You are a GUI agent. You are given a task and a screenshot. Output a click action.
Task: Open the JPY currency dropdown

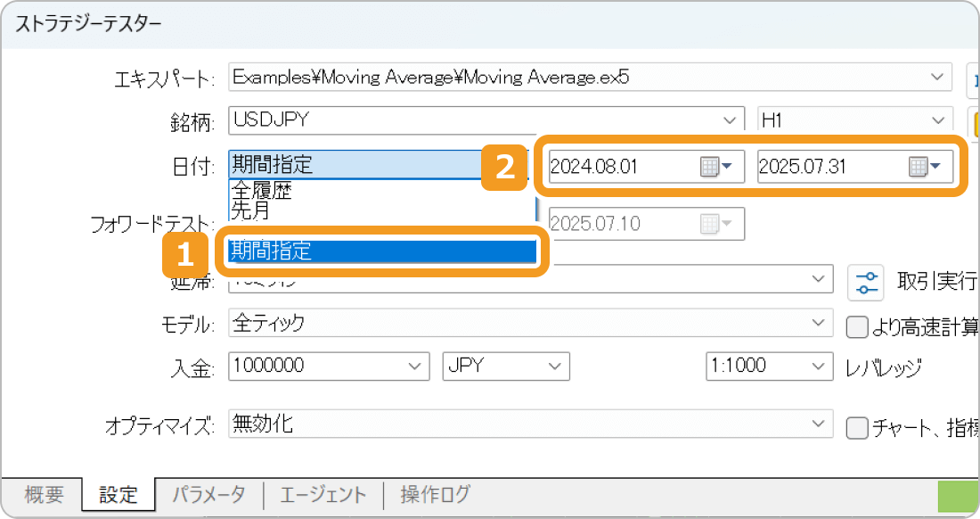(554, 367)
